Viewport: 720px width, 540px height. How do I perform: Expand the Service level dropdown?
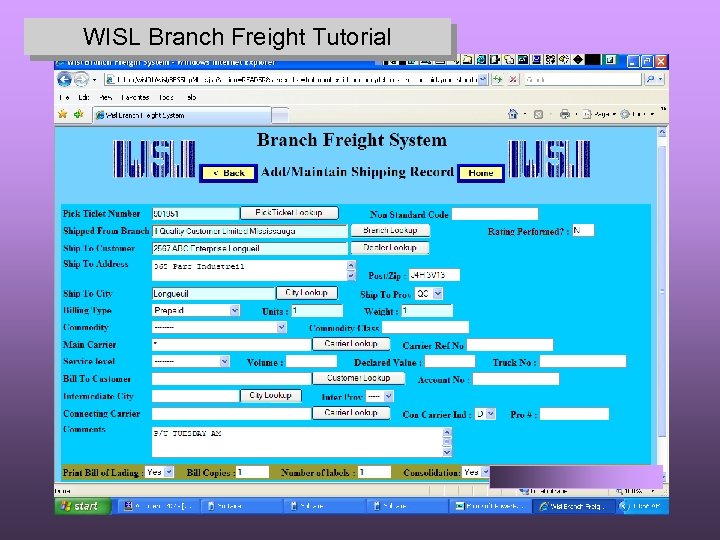click(224, 361)
